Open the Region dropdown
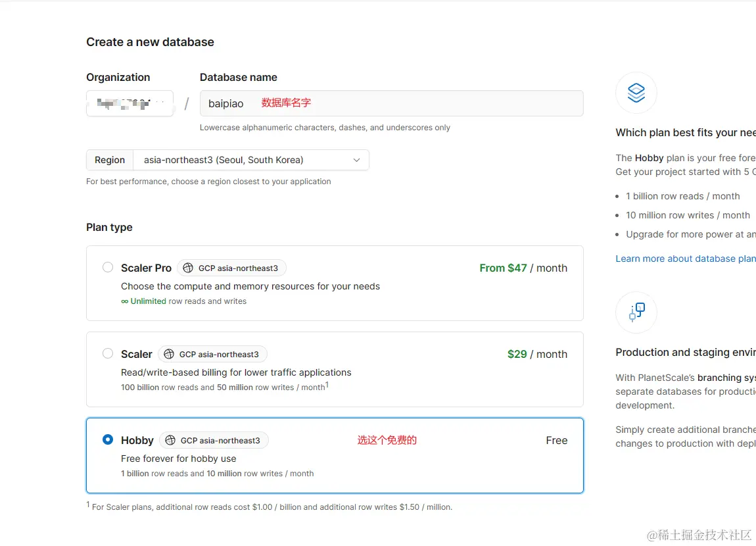 (x=250, y=160)
